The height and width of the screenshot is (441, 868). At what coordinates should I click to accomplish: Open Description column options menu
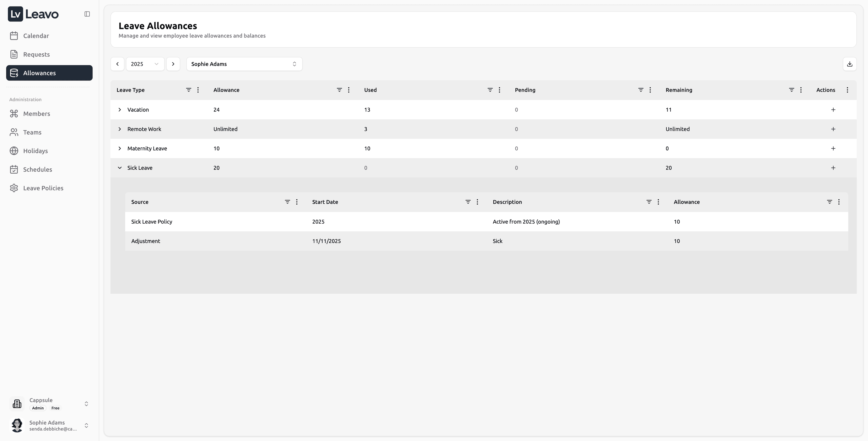pos(658,202)
